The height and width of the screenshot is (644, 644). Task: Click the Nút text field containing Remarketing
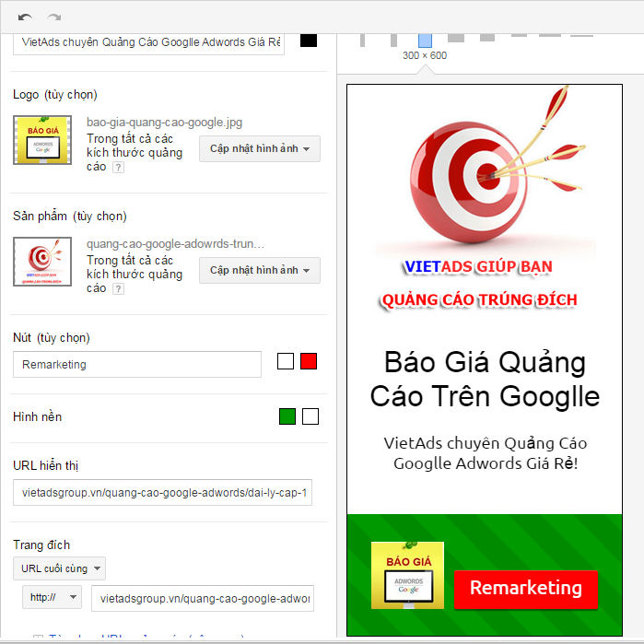[x=137, y=365]
